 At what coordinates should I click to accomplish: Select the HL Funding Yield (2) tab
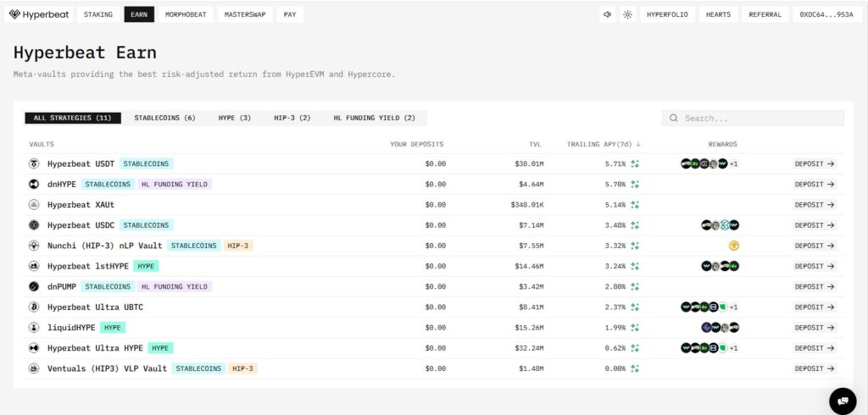(x=374, y=118)
